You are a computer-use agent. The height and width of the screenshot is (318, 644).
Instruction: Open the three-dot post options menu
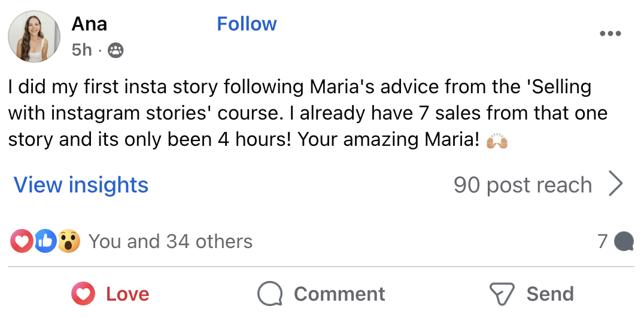610,33
